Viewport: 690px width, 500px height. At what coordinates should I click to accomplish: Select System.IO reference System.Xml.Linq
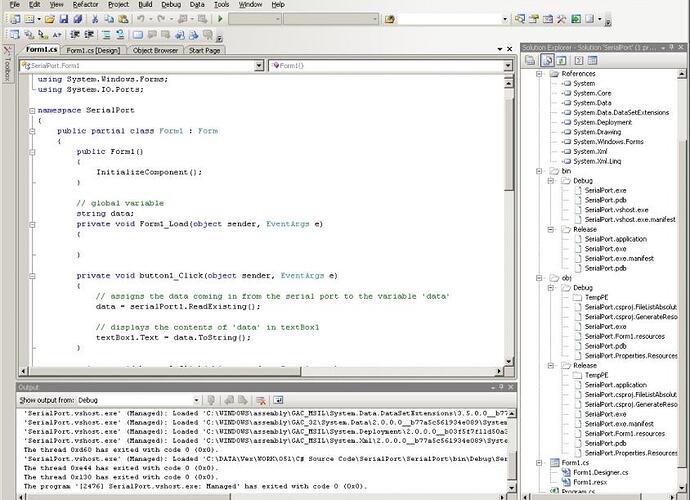597,162
